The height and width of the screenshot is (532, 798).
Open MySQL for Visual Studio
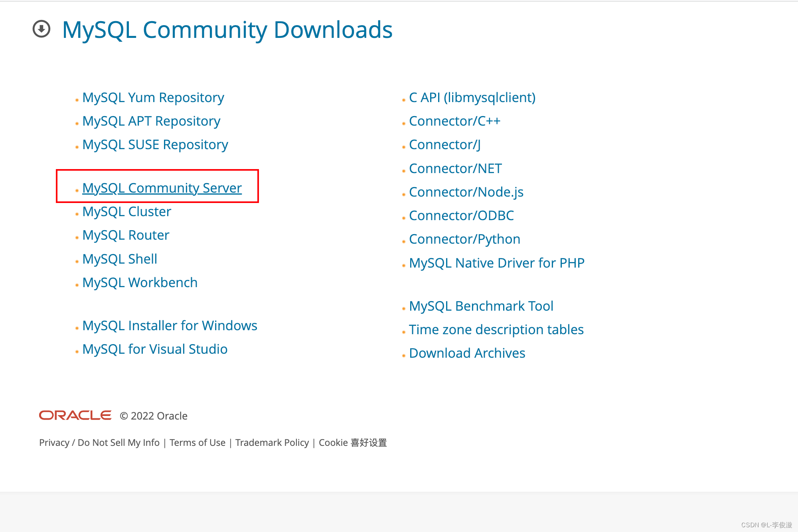154,349
